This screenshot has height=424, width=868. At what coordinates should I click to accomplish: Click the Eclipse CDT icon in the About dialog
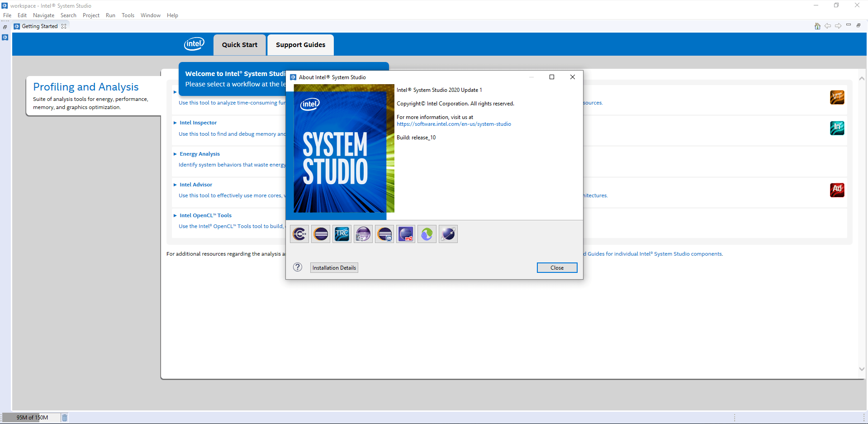click(299, 234)
